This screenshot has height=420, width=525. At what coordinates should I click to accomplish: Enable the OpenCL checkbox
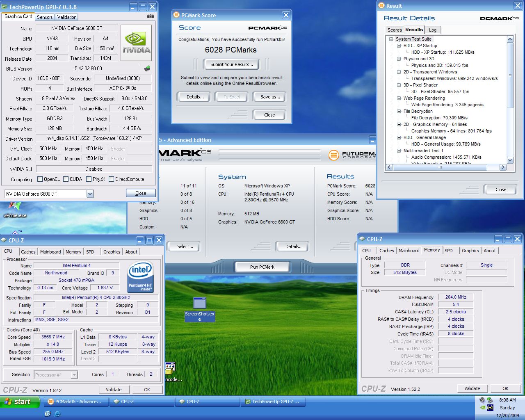pyautogui.click(x=40, y=179)
